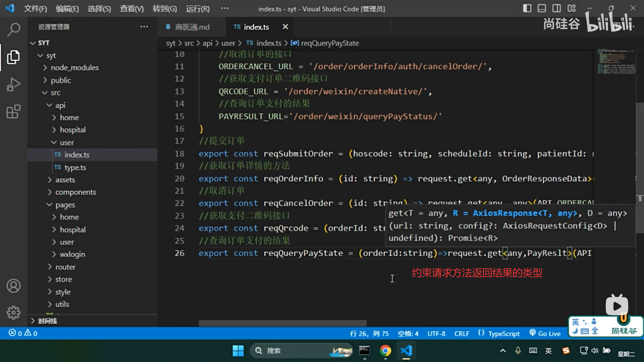
Task: Expand the node_modules folder
Action: 74,68
